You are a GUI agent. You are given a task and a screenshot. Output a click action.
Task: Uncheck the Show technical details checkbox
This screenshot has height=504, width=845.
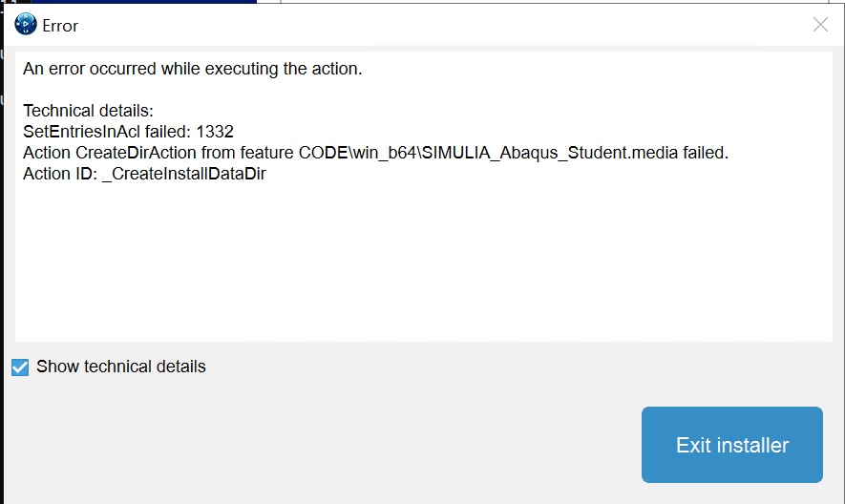click(x=20, y=367)
